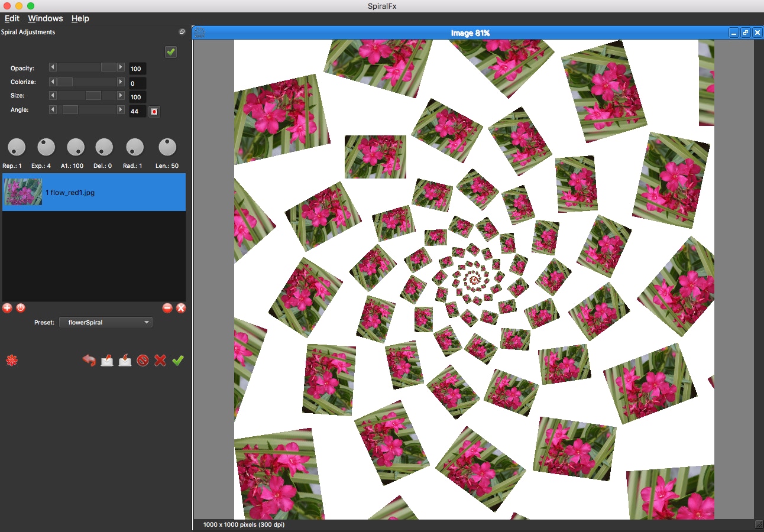Click the red dot button beside Angle

[x=154, y=111]
